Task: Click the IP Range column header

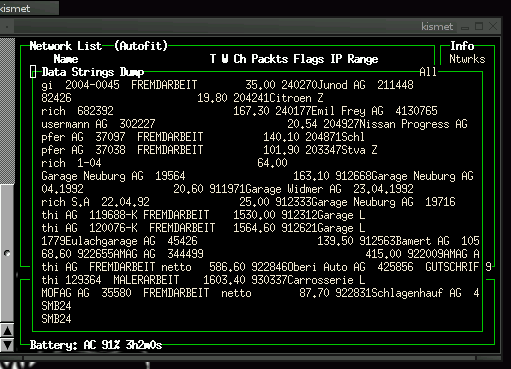Action: pos(354,59)
